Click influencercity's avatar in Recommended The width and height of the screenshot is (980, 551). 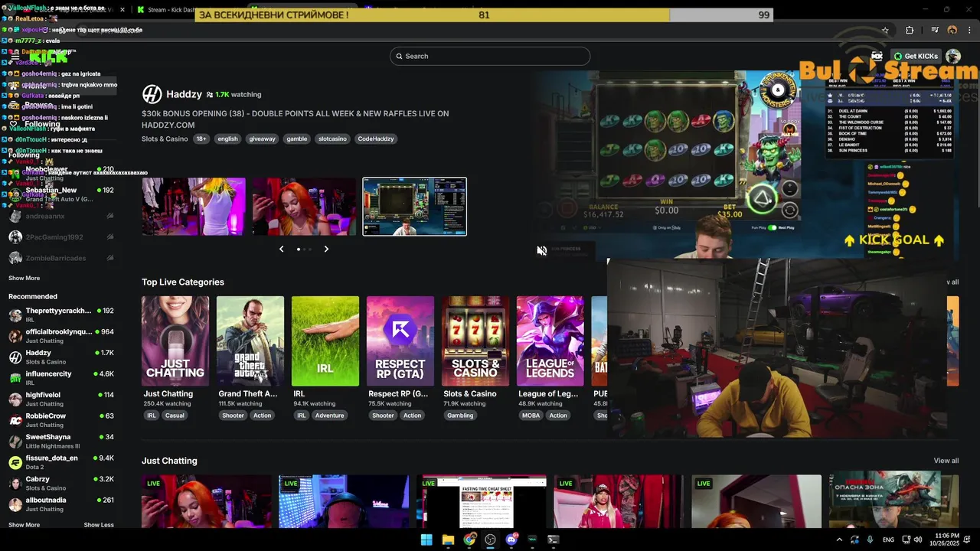pos(15,378)
